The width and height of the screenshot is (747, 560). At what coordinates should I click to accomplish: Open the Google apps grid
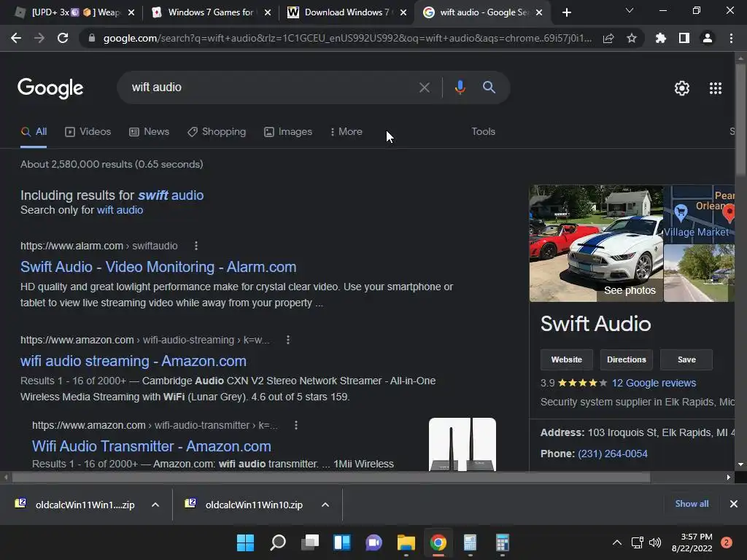click(716, 88)
